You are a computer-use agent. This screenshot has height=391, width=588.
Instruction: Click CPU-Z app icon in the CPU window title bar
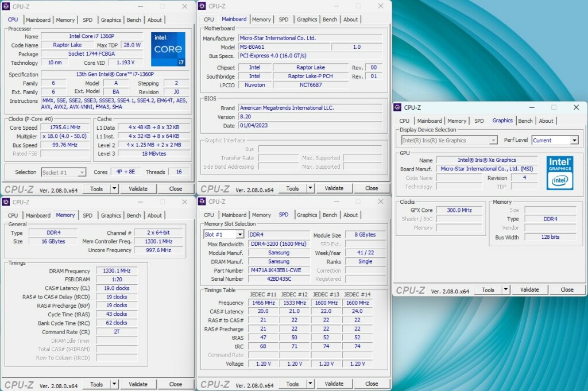coord(6,6)
